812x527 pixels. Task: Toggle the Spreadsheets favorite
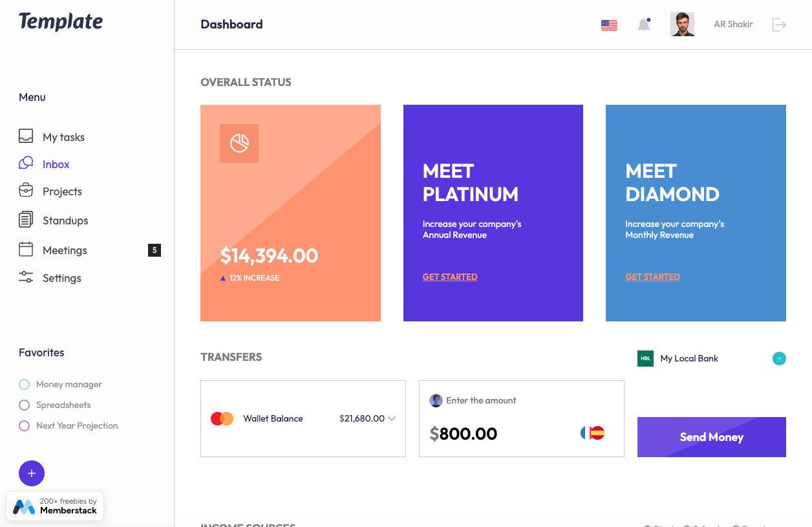pyautogui.click(x=24, y=405)
